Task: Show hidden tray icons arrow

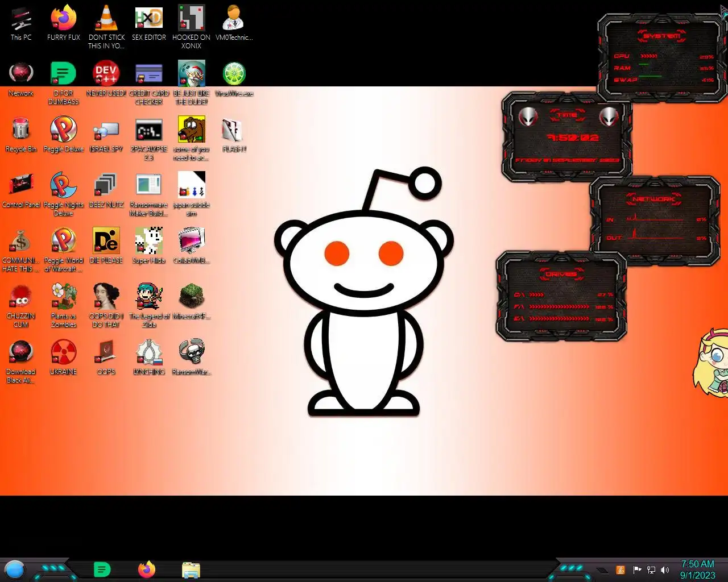Action: tap(602, 570)
